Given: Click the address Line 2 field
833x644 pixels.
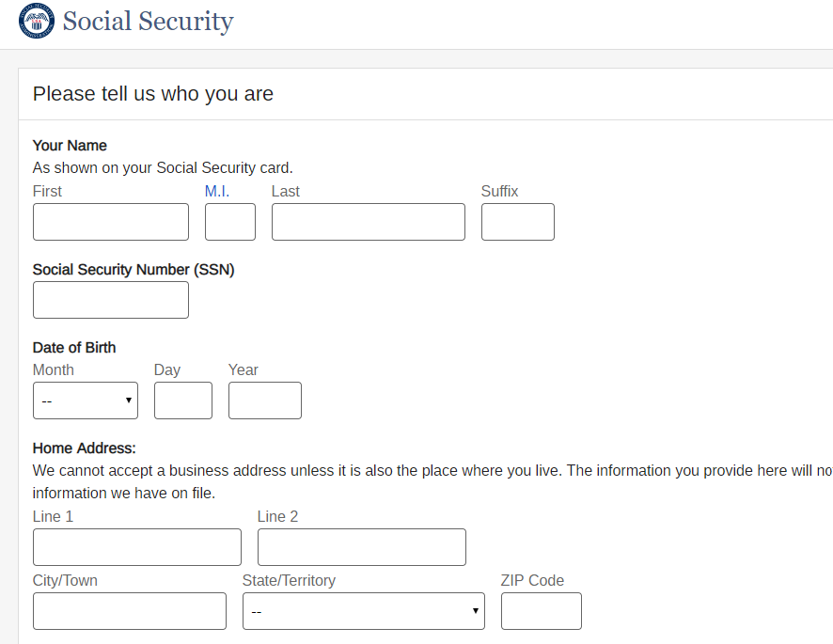Looking at the screenshot, I should (x=362, y=547).
